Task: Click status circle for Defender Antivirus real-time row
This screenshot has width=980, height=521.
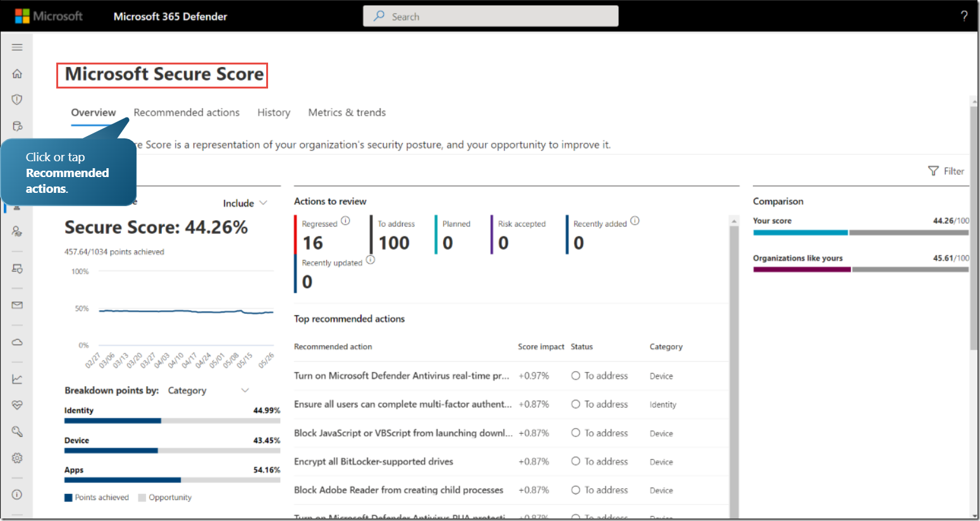Action: 575,376
